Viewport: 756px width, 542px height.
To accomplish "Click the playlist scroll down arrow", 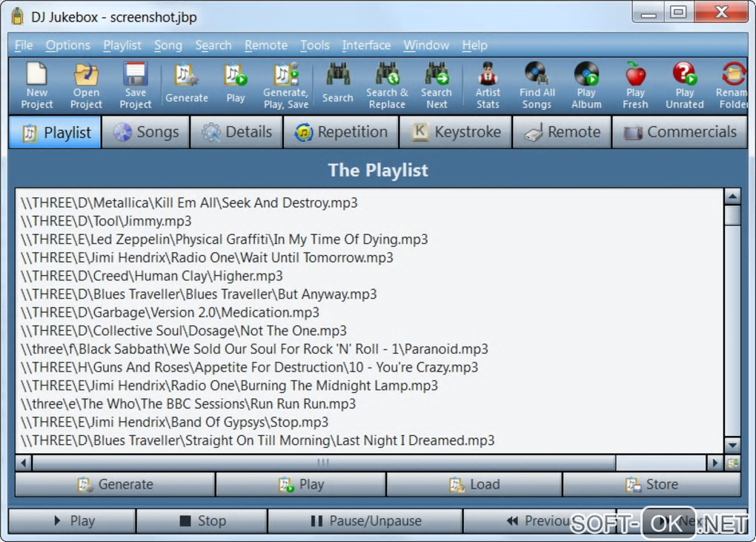I will tap(732, 445).
